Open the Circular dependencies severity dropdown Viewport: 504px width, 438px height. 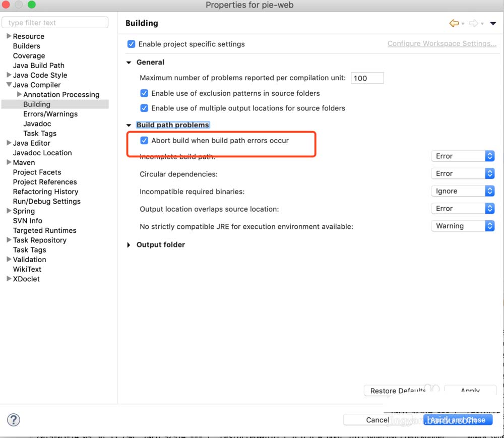coord(462,173)
